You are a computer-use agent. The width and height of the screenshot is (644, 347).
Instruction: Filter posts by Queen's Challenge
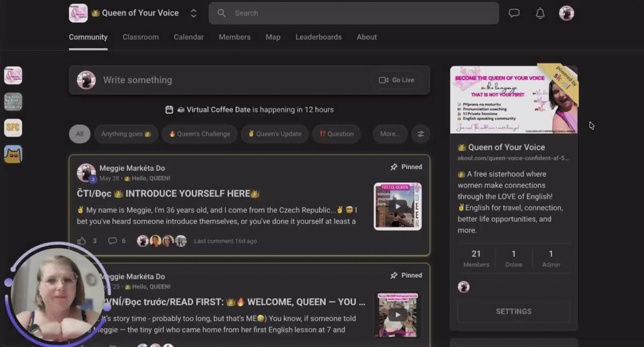click(x=199, y=134)
